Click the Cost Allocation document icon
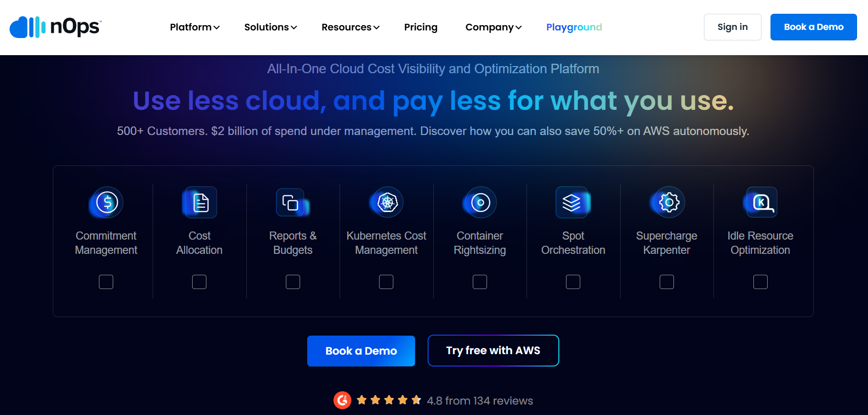 200,203
